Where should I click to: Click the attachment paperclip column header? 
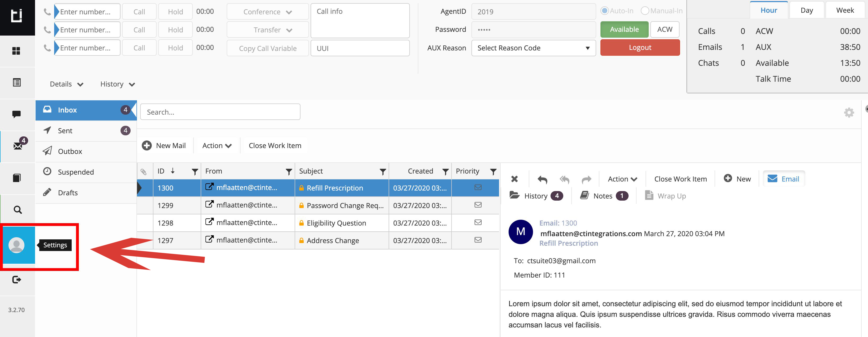click(144, 171)
